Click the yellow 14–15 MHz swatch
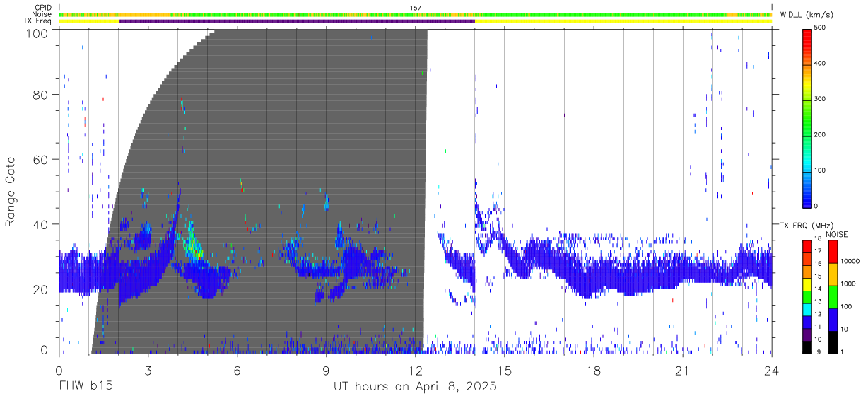The image size is (868, 401). [807, 283]
